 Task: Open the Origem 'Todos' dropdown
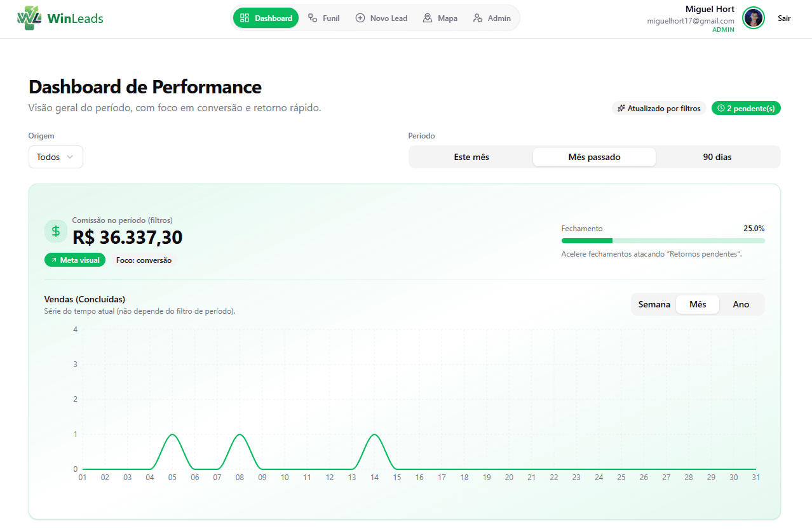click(55, 157)
